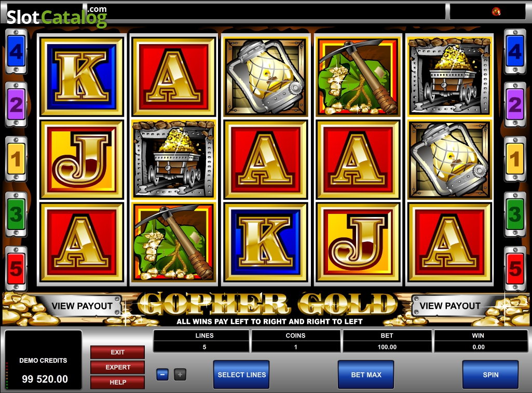Decrease coins with the minus button
Screen dimensions: 532x393
(x=162, y=375)
